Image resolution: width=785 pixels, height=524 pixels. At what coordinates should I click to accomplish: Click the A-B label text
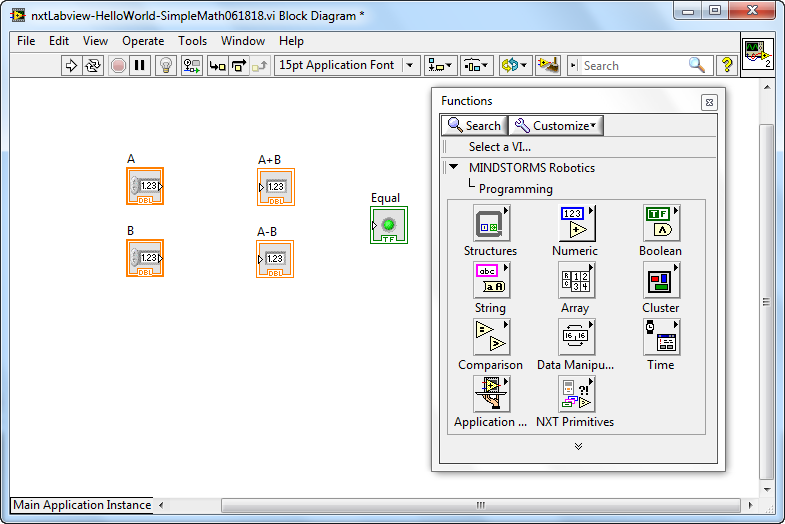tap(267, 232)
